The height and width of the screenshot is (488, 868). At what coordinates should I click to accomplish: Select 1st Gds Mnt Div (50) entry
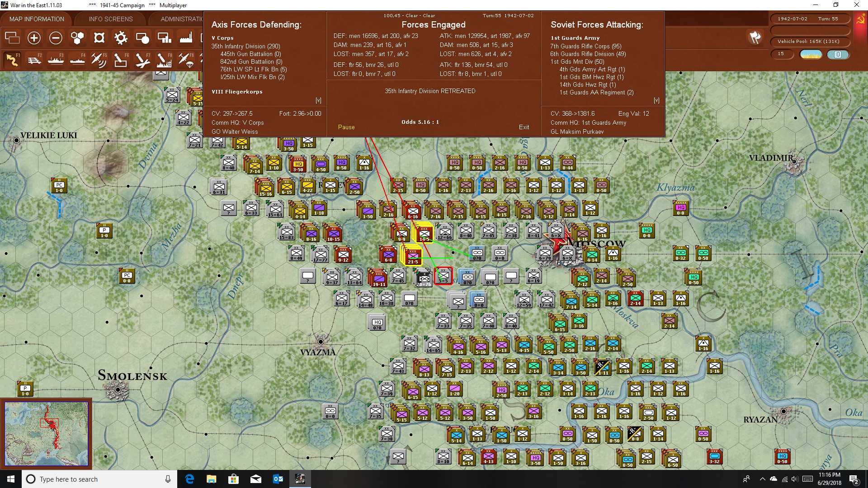click(577, 61)
